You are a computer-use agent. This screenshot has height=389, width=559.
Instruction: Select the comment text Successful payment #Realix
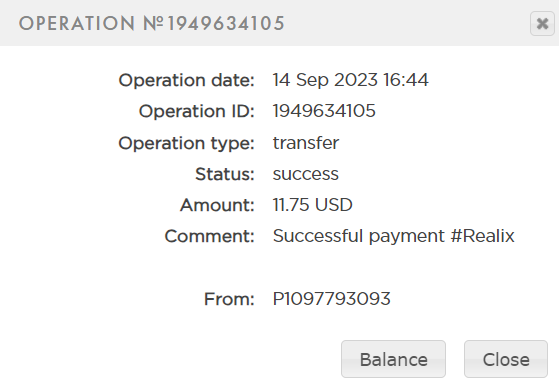click(x=394, y=236)
